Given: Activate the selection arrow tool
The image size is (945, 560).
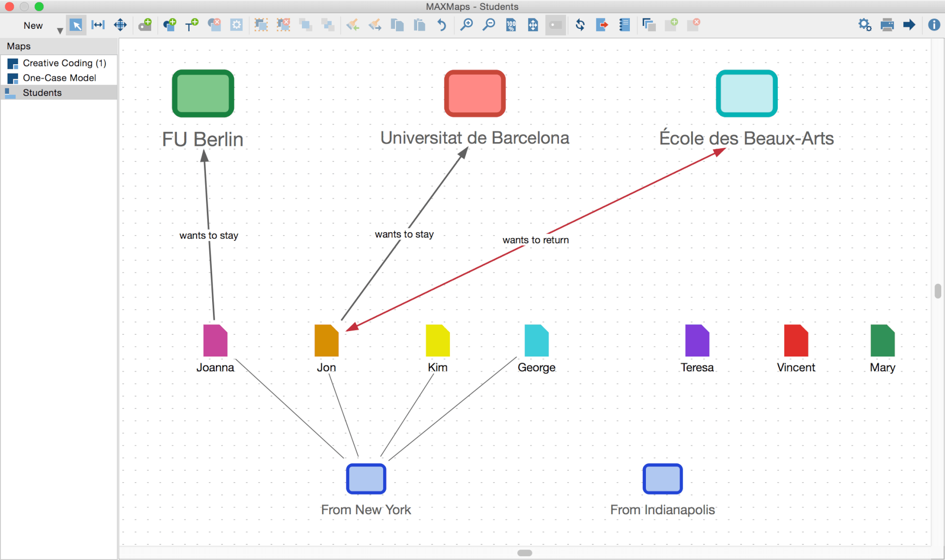Looking at the screenshot, I should click(x=76, y=25).
